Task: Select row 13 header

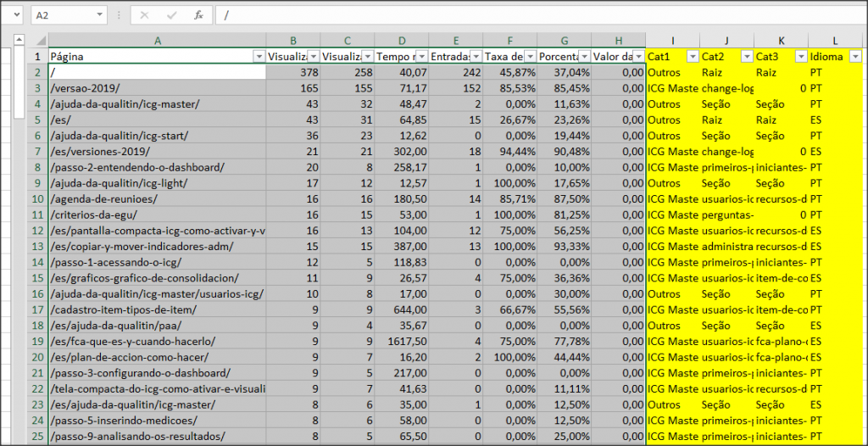Action: [37, 246]
